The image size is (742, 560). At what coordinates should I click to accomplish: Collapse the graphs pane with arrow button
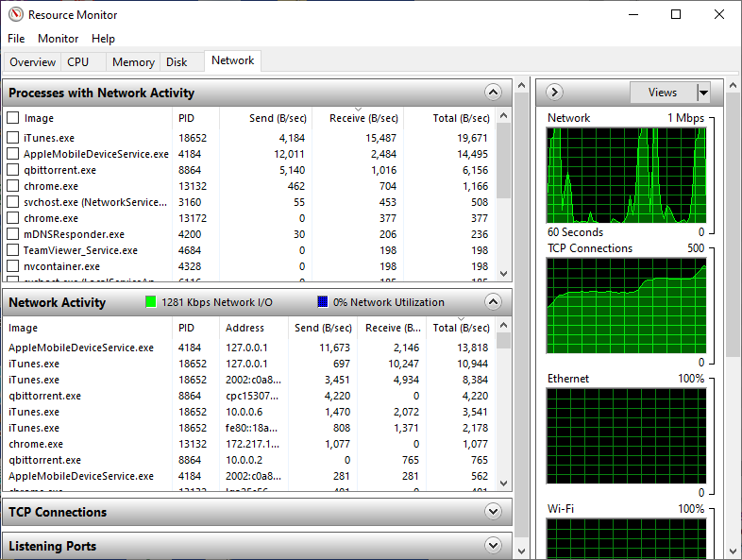554,93
